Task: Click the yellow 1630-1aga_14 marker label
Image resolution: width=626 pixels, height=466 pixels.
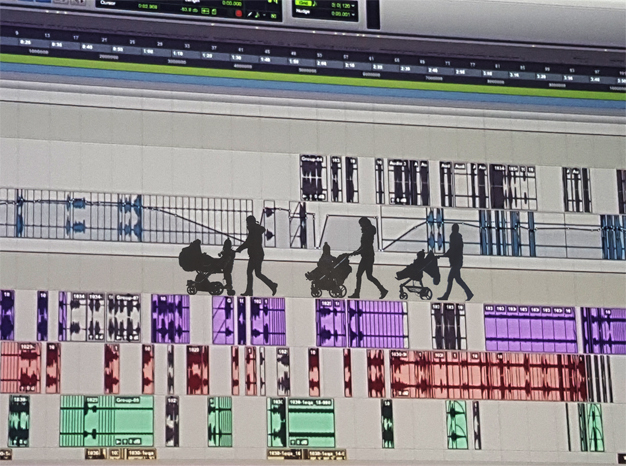Action: tap(326, 454)
